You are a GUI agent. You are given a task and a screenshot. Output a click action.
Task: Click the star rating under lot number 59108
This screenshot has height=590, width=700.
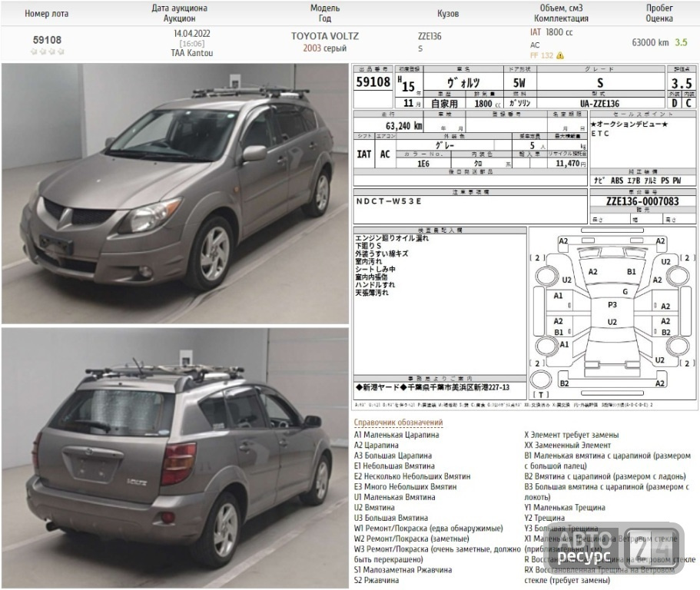point(48,51)
